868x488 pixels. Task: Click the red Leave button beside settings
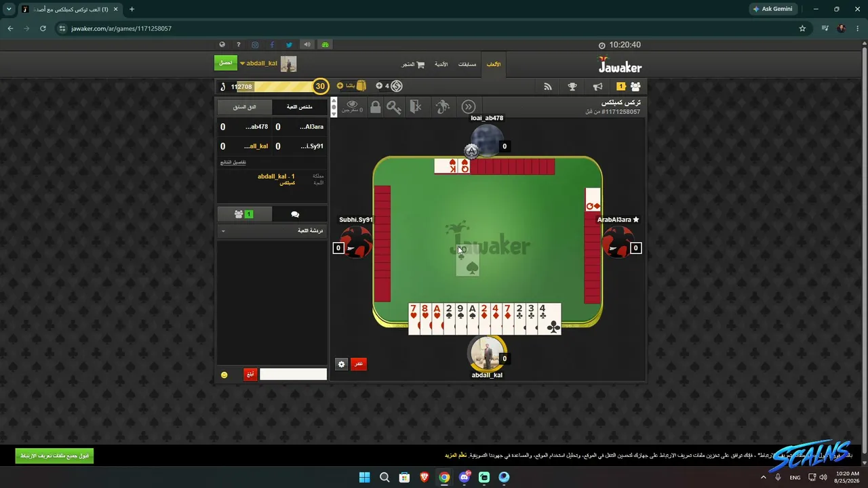(x=359, y=364)
